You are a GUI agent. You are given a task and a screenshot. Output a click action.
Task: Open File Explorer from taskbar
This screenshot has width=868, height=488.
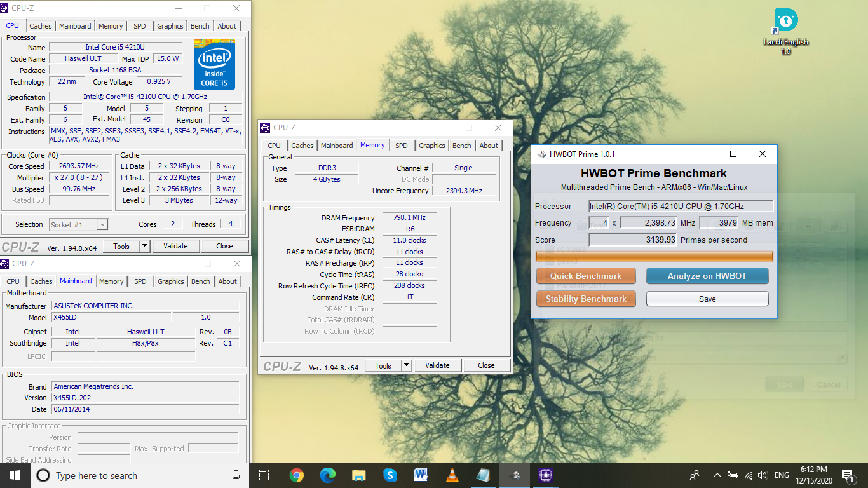(359, 475)
